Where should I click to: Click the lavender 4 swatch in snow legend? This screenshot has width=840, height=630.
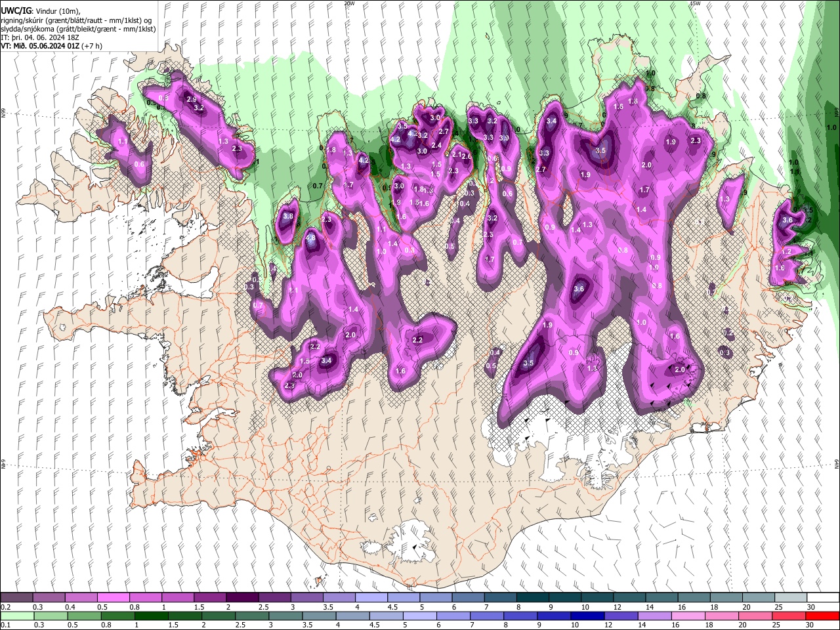point(371,598)
